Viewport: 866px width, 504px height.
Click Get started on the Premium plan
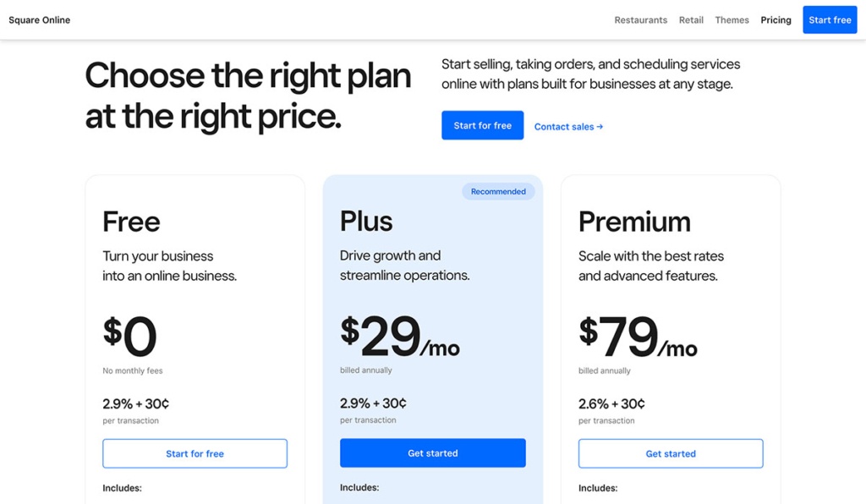pos(670,453)
